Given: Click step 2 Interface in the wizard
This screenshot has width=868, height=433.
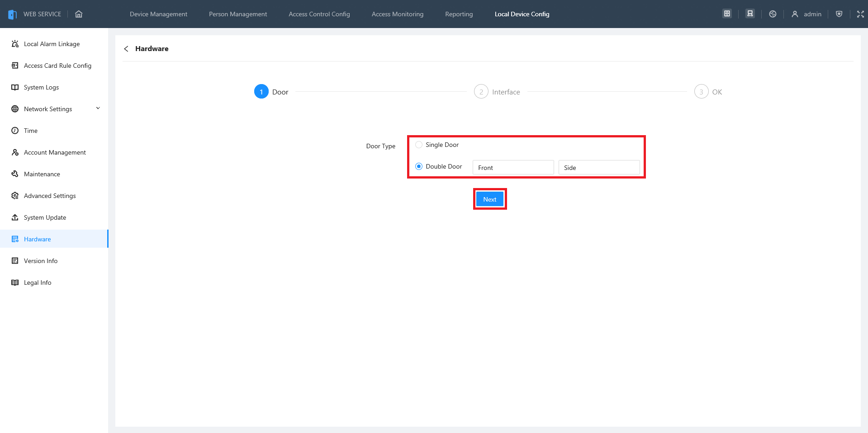Looking at the screenshot, I should pyautogui.click(x=497, y=92).
